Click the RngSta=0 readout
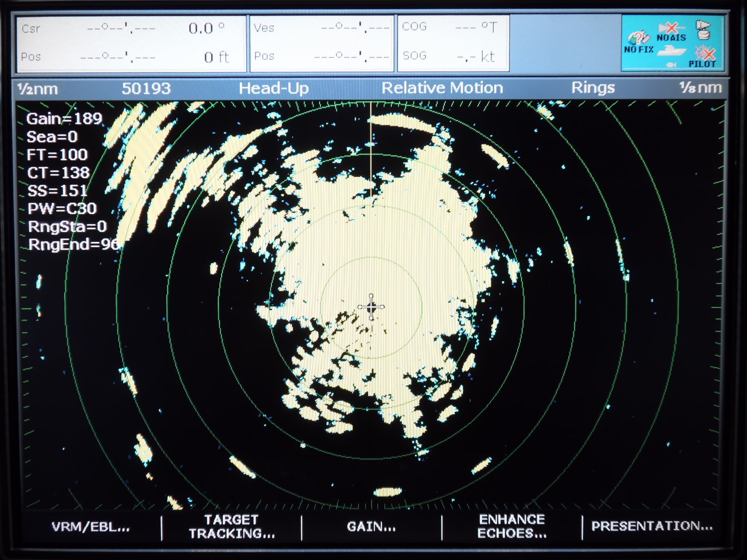The height and width of the screenshot is (560, 747). point(67,227)
